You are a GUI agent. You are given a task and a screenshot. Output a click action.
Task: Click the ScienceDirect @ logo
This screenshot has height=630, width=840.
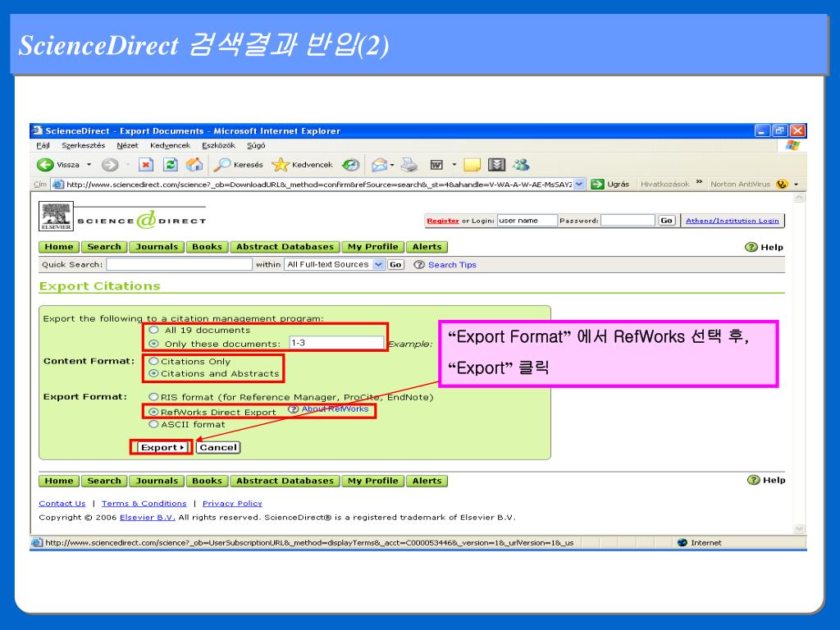coord(146,220)
